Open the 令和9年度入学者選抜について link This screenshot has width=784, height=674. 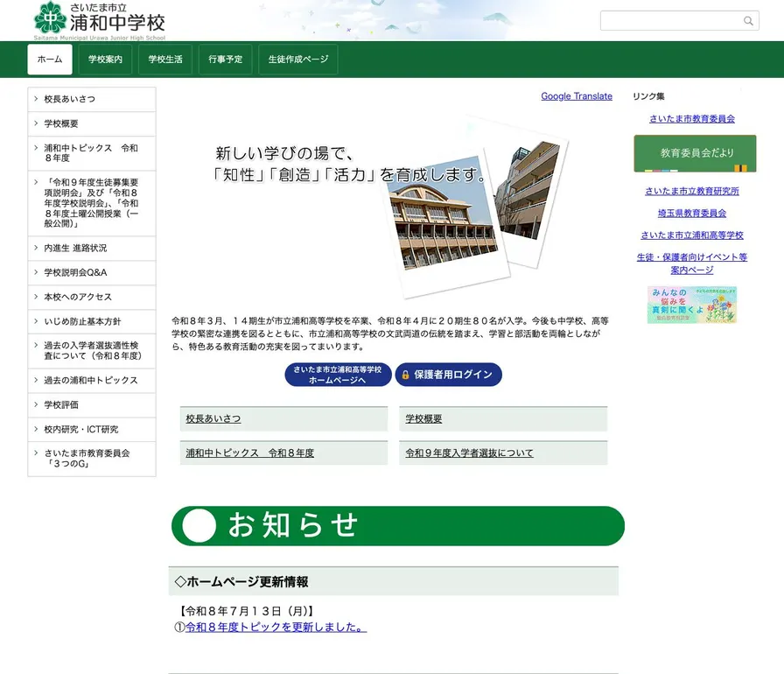point(469,453)
